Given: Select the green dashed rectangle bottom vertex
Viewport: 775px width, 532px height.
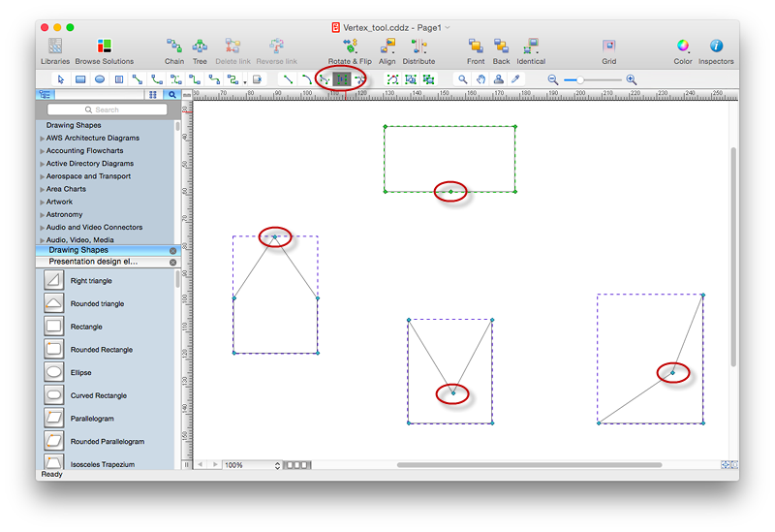Looking at the screenshot, I should click(x=450, y=192).
